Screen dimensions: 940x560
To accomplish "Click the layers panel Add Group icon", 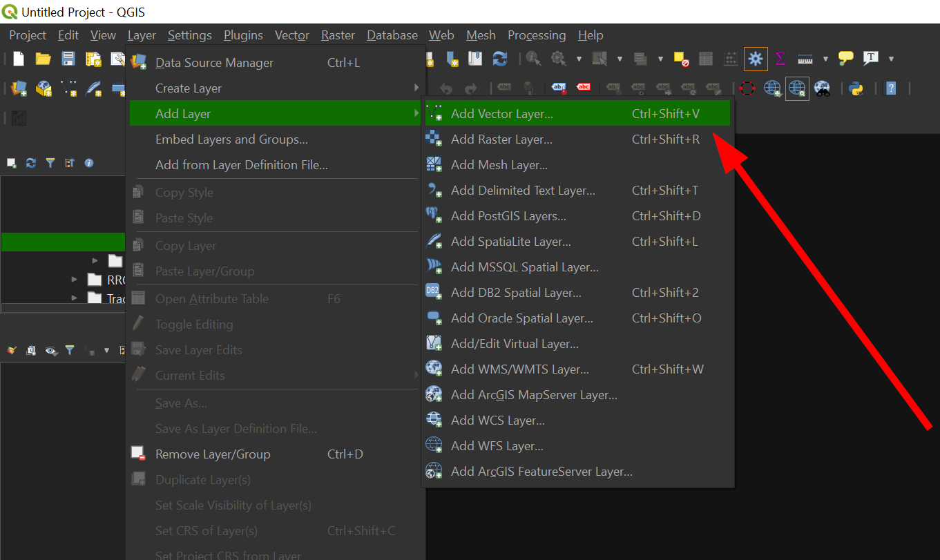I will (31, 351).
